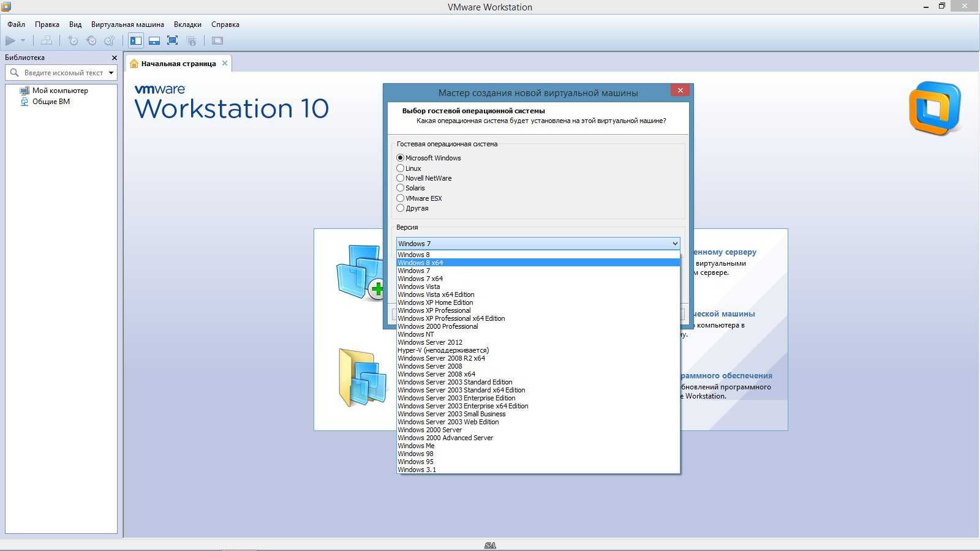980x551 pixels.
Task: Choose Windows 3.1 from the version list
Action: [538, 470]
